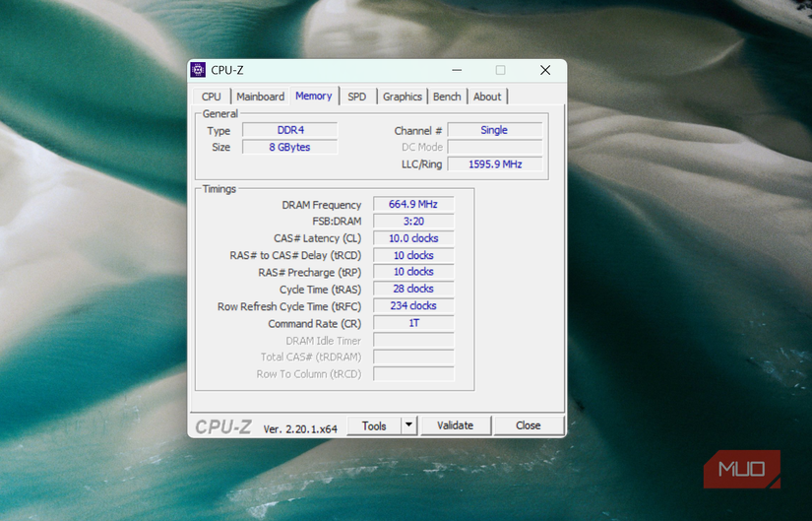Click the Single channel value
The width and height of the screenshot is (812, 521).
[x=494, y=130]
